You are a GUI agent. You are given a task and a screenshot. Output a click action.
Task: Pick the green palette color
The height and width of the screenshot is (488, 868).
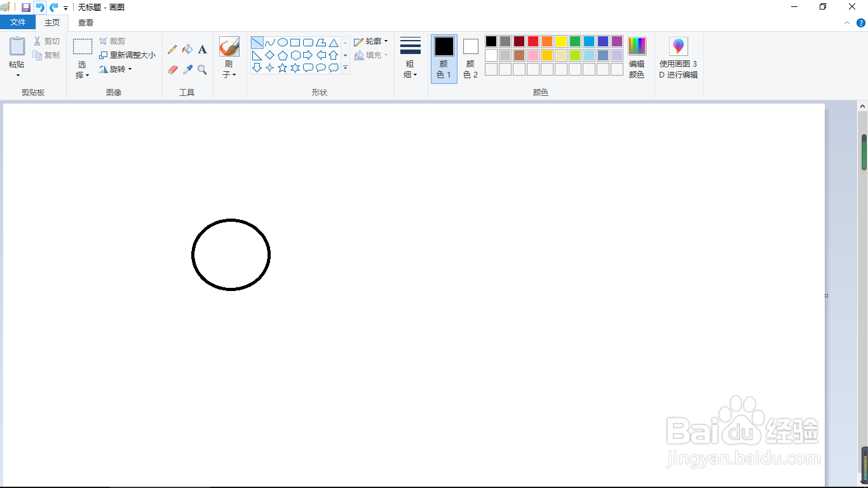(575, 41)
